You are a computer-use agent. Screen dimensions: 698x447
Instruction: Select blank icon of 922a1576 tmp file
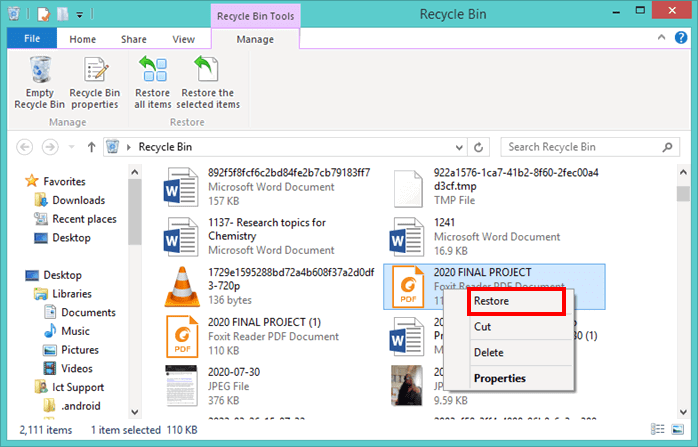pyautogui.click(x=408, y=188)
